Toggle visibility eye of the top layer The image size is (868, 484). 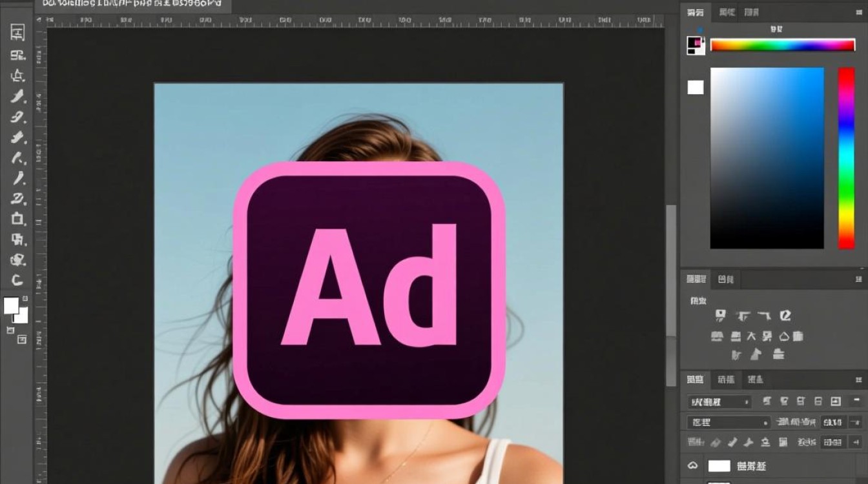(x=693, y=465)
